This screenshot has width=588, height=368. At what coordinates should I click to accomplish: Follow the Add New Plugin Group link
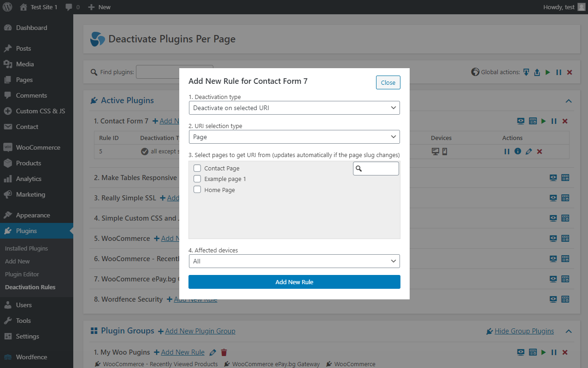200,331
